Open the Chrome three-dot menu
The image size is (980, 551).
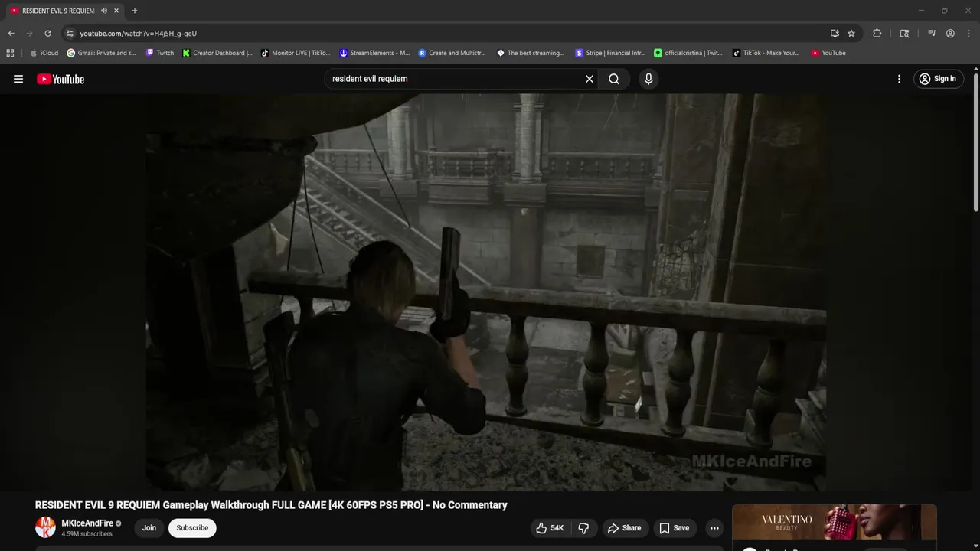(x=969, y=34)
